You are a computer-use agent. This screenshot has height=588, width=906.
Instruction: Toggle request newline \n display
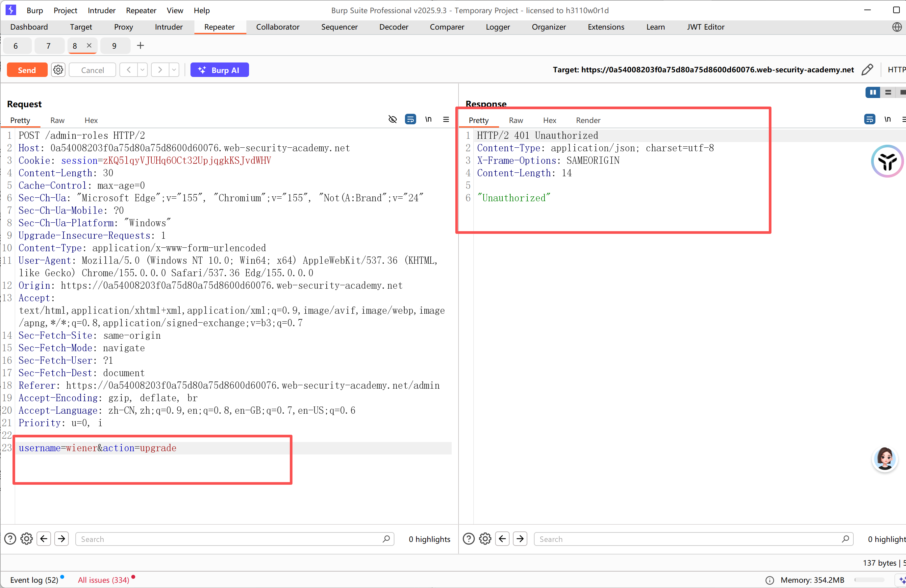pyautogui.click(x=428, y=119)
